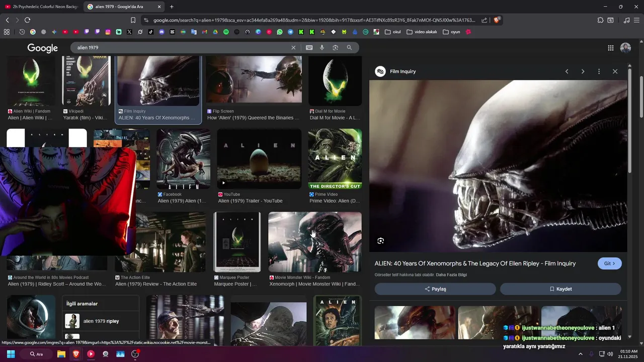Show the previous image in preview panel

[x=567, y=71]
